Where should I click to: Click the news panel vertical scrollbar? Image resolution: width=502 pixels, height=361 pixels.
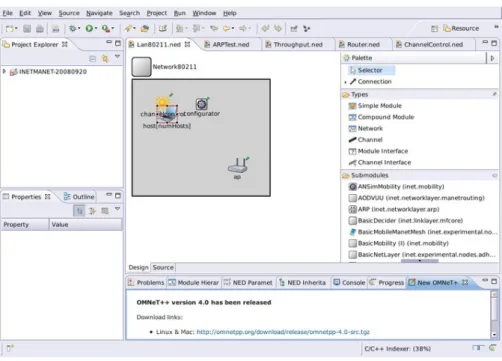pos(494,314)
